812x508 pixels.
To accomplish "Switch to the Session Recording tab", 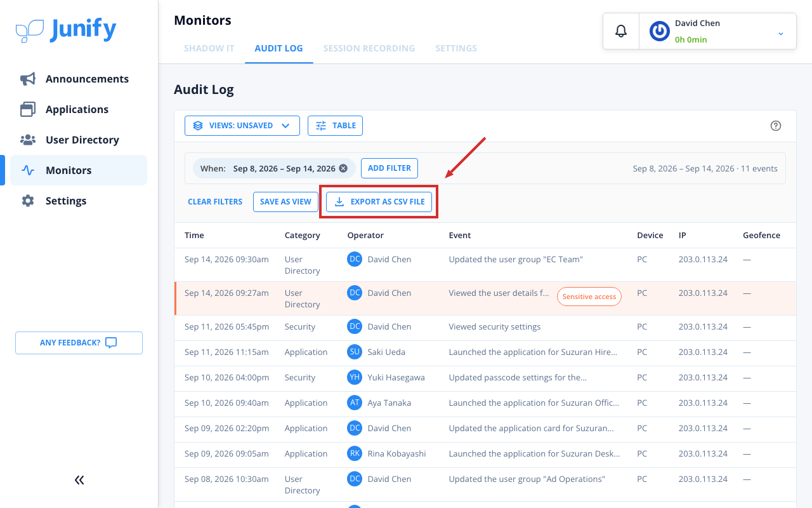I will tap(369, 48).
